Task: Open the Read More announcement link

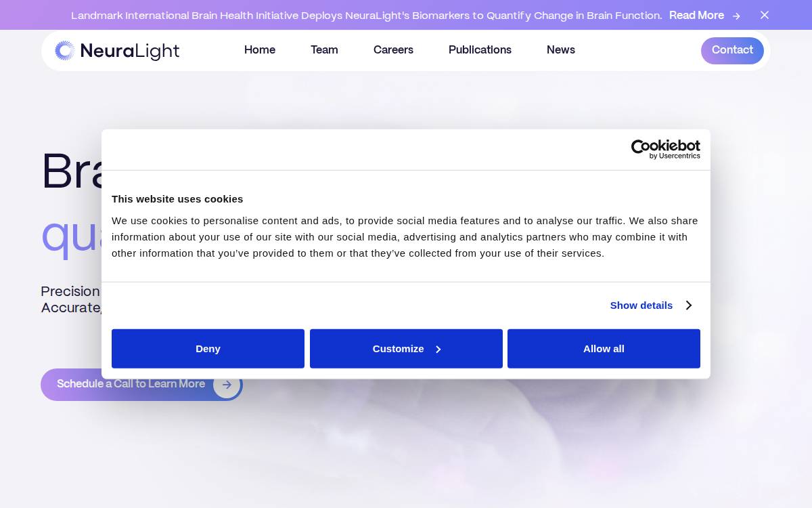Action: point(696,16)
